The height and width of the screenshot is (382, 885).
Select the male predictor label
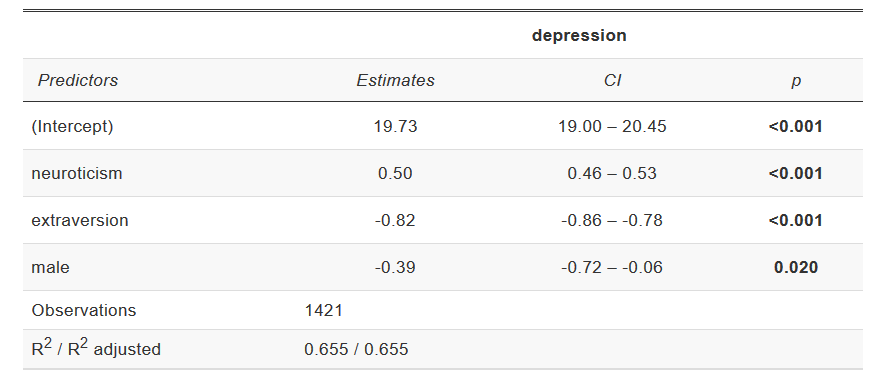(50, 267)
